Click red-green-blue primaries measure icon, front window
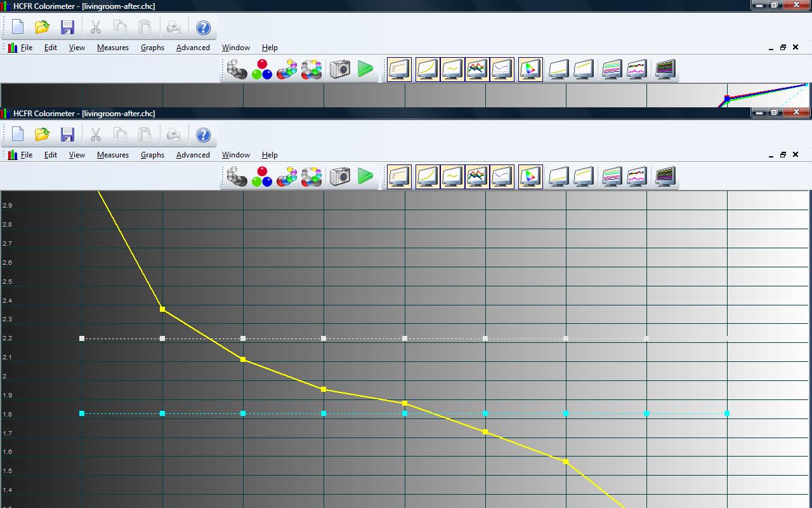Viewport: 812px width, 508px height. click(262, 177)
